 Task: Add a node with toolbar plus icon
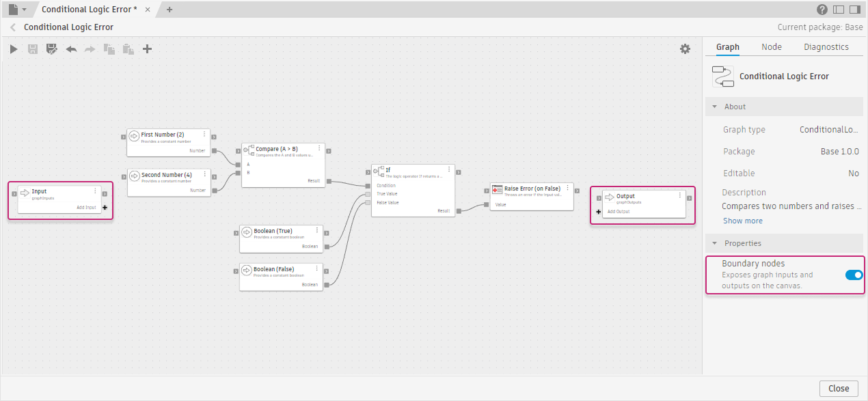pos(147,49)
